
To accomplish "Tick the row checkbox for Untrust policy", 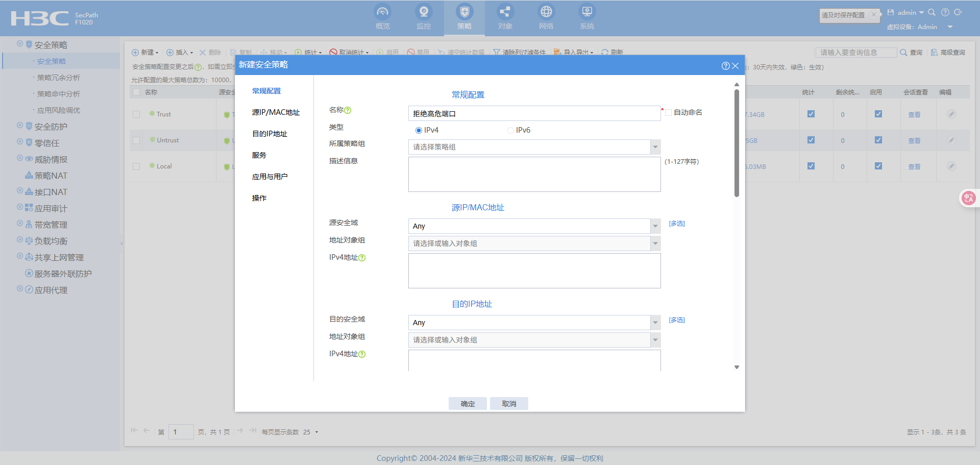I will click(x=136, y=140).
